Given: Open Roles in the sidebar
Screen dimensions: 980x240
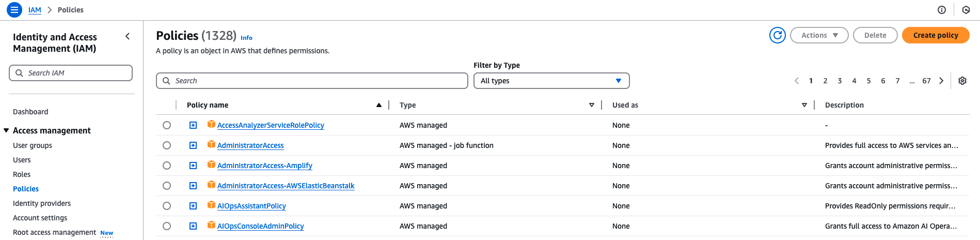Looking at the screenshot, I should pyautogui.click(x=22, y=174).
